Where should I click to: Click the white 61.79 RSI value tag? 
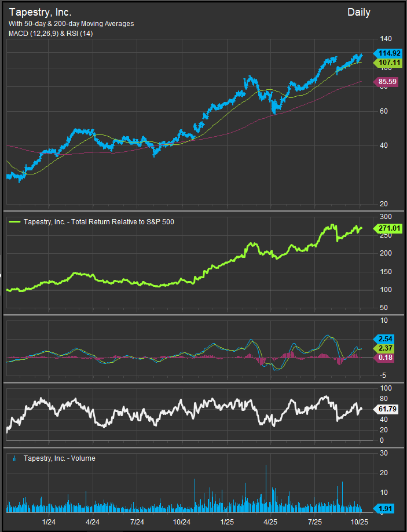pyautogui.click(x=386, y=409)
